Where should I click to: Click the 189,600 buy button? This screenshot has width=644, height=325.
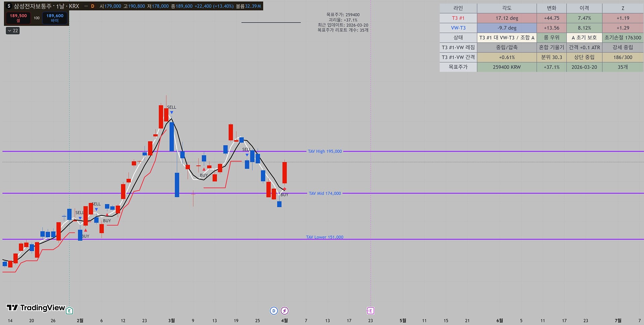(55, 18)
